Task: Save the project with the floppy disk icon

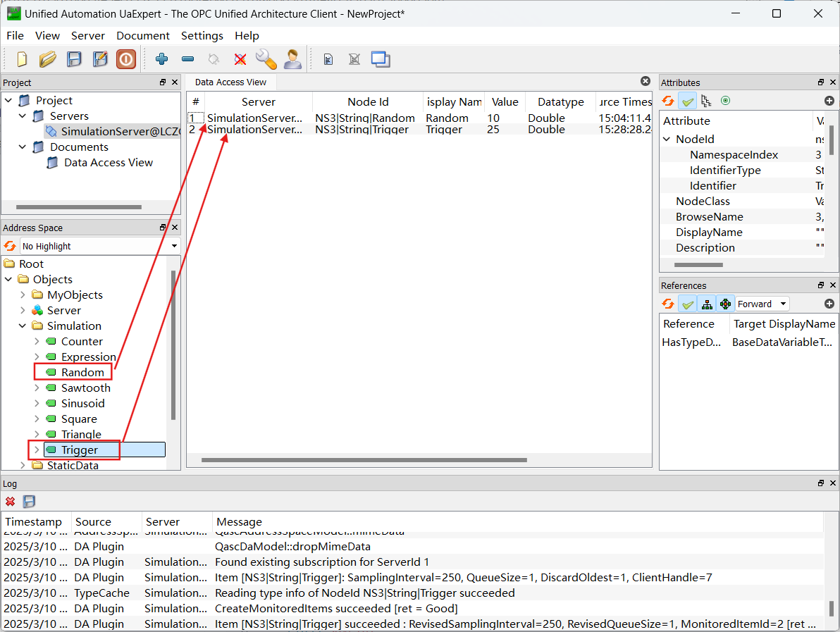Action: (x=74, y=59)
